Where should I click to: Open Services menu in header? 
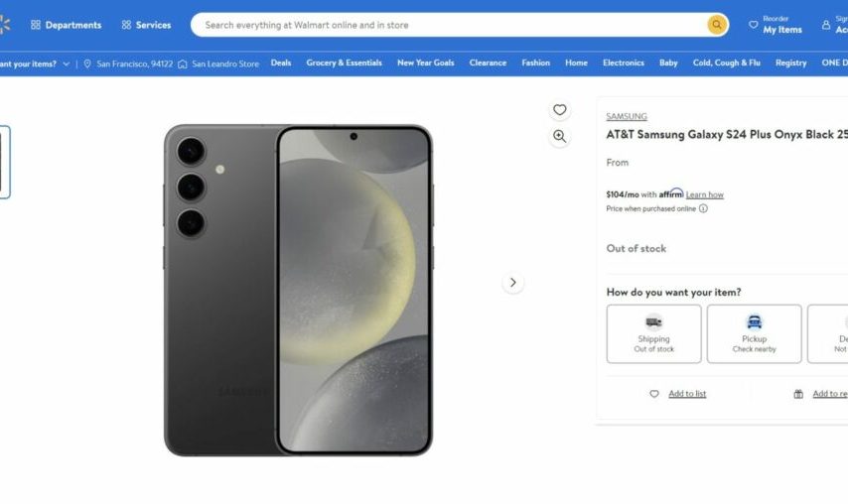(x=147, y=25)
